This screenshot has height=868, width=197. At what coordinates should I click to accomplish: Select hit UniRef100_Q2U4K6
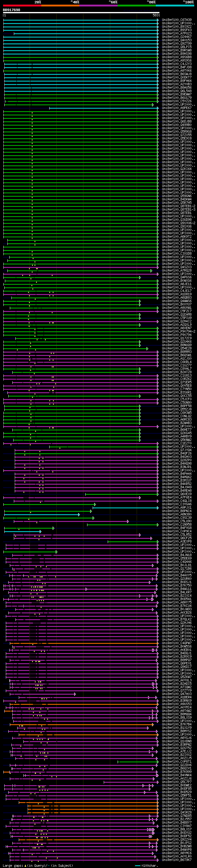click(177, 342)
